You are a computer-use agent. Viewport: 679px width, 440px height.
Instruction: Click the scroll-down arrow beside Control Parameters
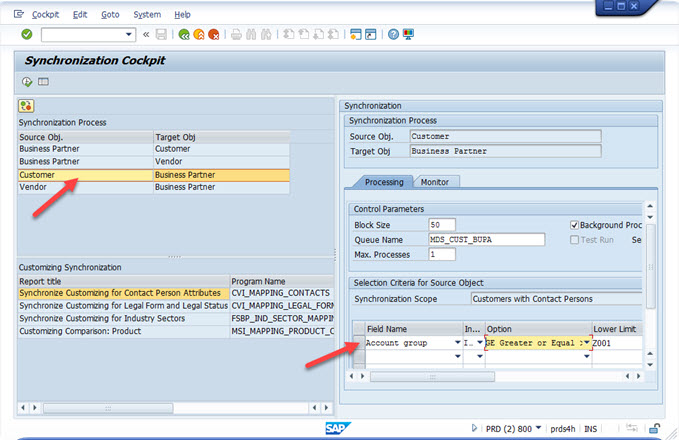650,217
